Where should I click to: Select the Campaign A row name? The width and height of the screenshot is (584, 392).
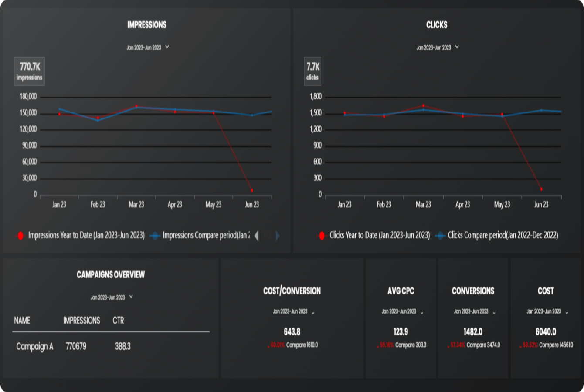pyautogui.click(x=35, y=347)
